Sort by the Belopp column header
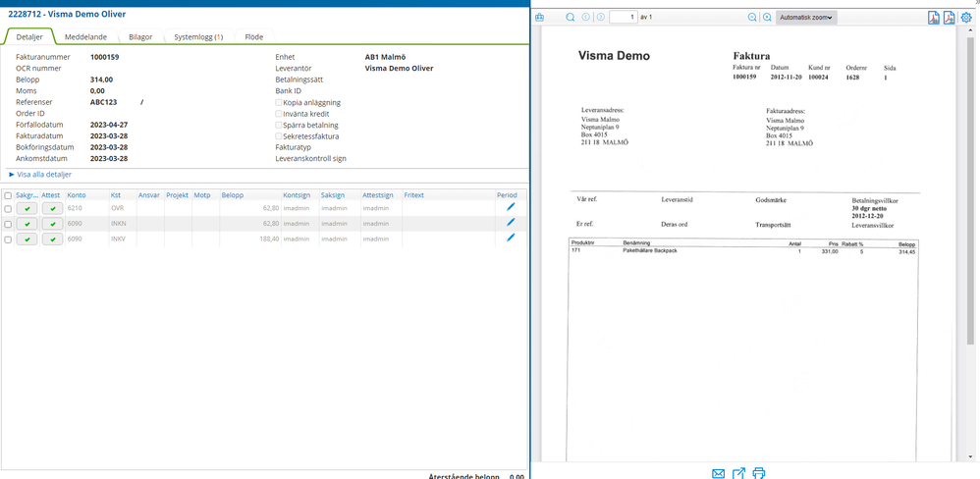 (233, 195)
